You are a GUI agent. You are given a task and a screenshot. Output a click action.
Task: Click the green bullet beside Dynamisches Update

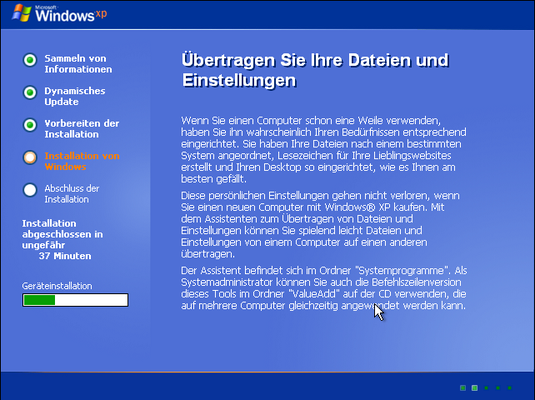(x=30, y=92)
